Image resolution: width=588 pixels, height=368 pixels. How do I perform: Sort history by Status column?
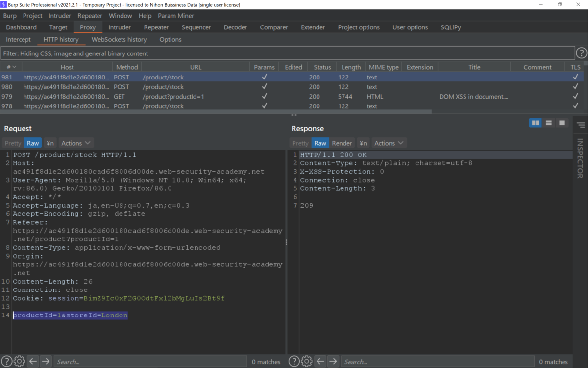pos(322,67)
